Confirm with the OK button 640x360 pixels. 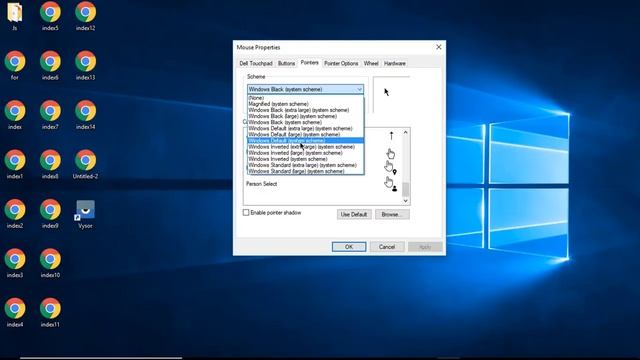(x=349, y=247)
